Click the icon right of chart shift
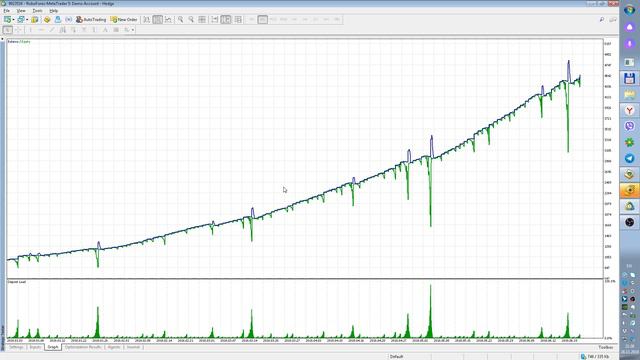The width and height of the screenshot is (640, 360). click(x=238, y=20)
